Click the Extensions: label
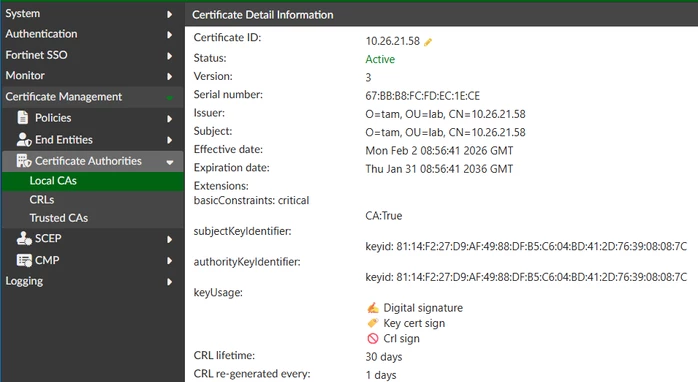The width and height of the screenshot is (698, 382). coord(221,186)
